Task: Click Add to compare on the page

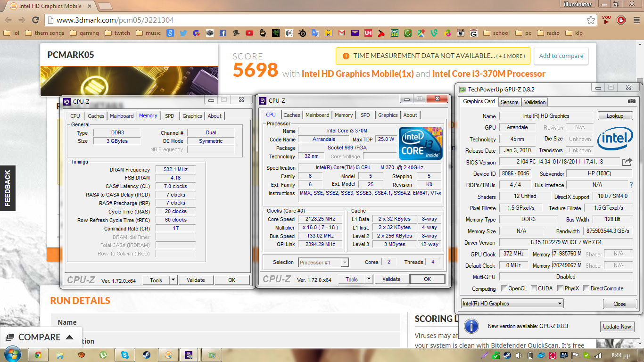Action: [561, 56]
